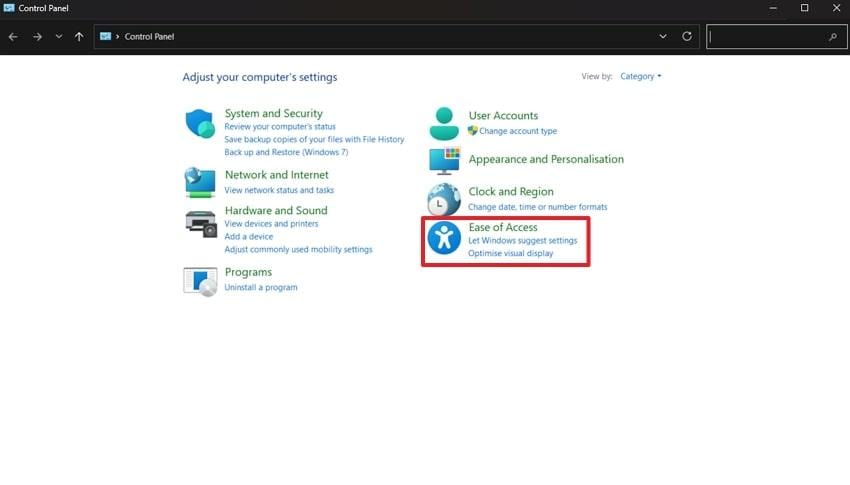The width and height of the screenshot is (850, 485).
Task: Go up one level with the up arrow
Action: (79, 37)
